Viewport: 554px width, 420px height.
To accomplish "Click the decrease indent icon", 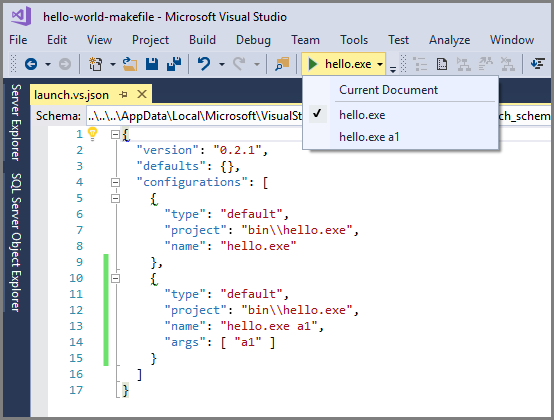I will tap(537, 64).
